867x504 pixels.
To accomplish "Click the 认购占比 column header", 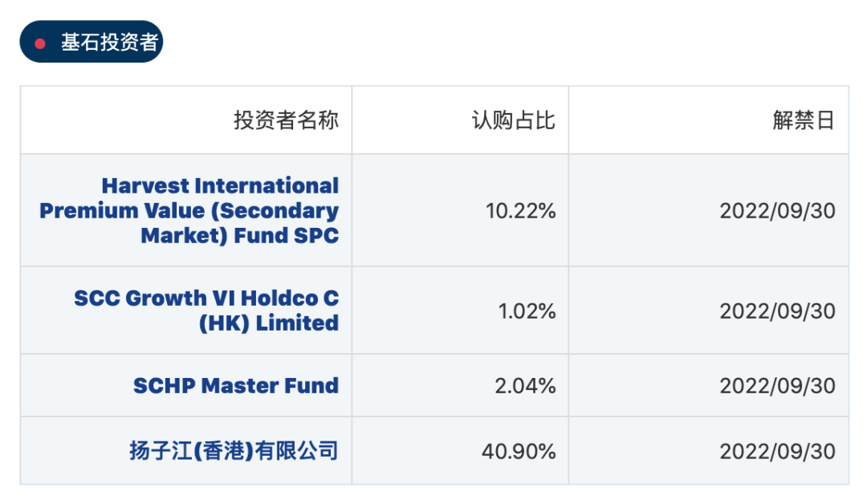I will click(513, 120).
